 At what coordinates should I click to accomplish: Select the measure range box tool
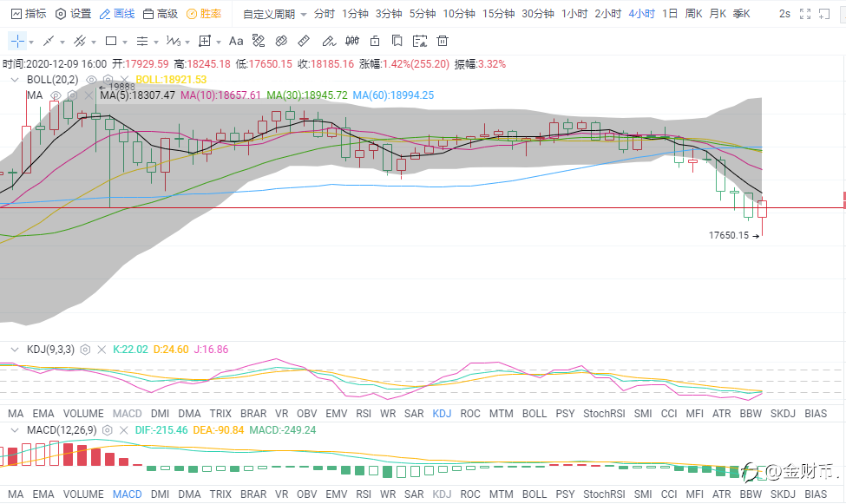(205, 41)
